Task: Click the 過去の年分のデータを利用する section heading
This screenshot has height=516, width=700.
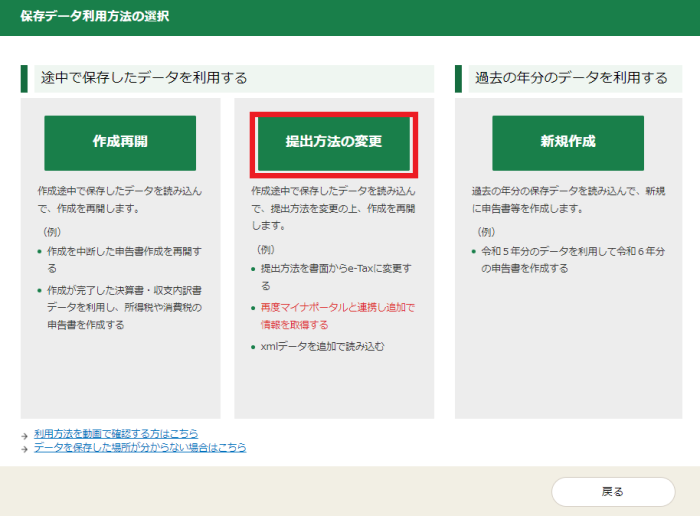Action: point(572,78)
